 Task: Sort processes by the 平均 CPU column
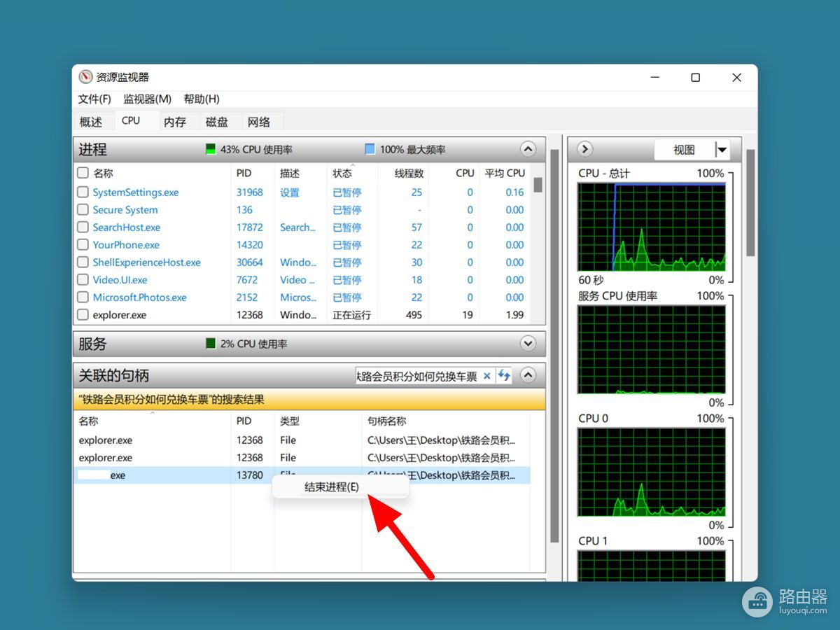(505, 173)
